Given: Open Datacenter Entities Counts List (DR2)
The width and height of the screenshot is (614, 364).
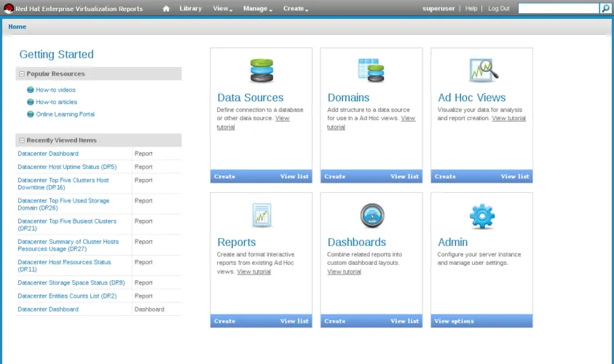Looking at the screenshot, I should coord(67,296).
